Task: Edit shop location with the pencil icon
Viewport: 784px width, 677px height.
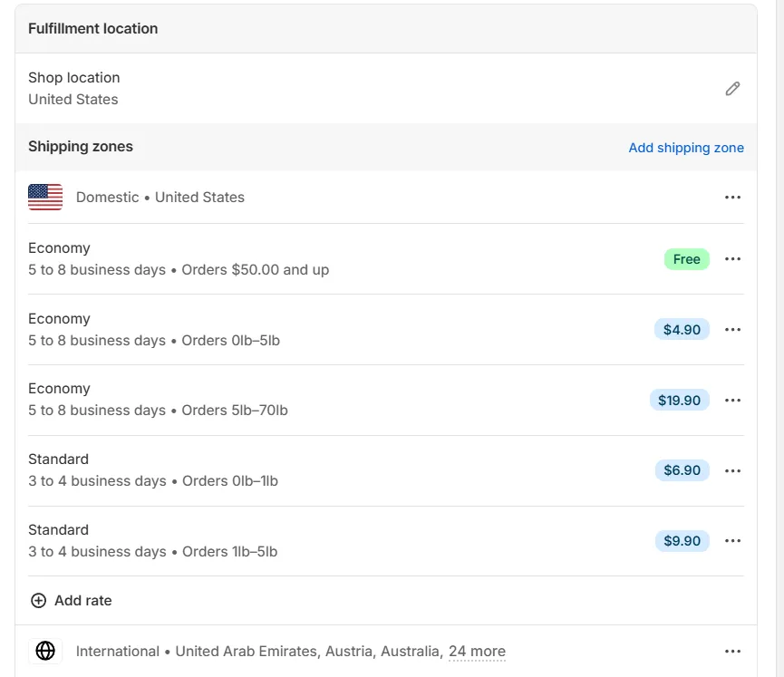Action: (732, 89)
